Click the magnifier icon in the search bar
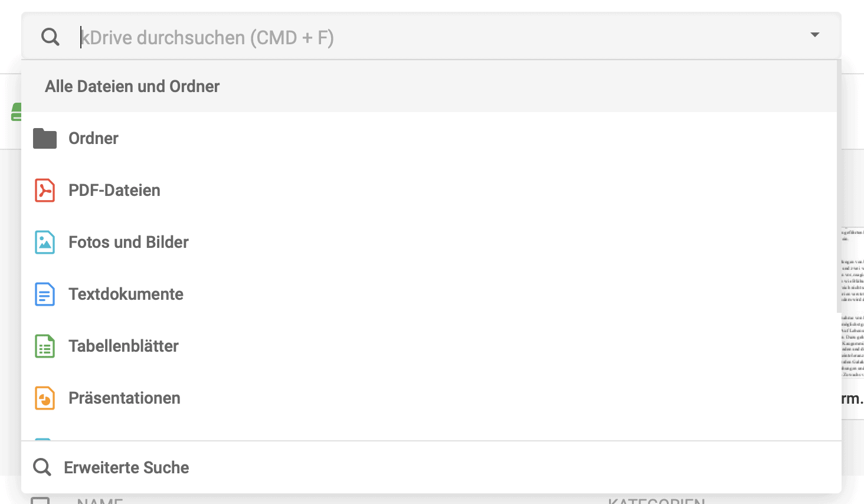This screenshot has width=864, height=504. pos(51,37)
